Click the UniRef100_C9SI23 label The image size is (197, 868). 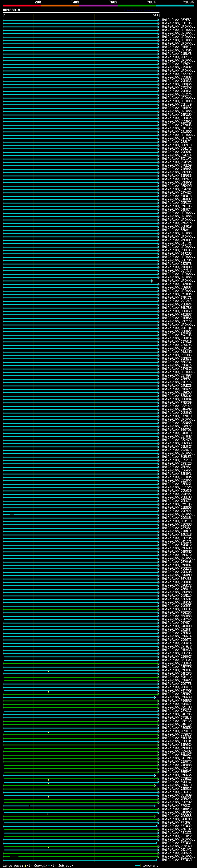click(177, 463)
